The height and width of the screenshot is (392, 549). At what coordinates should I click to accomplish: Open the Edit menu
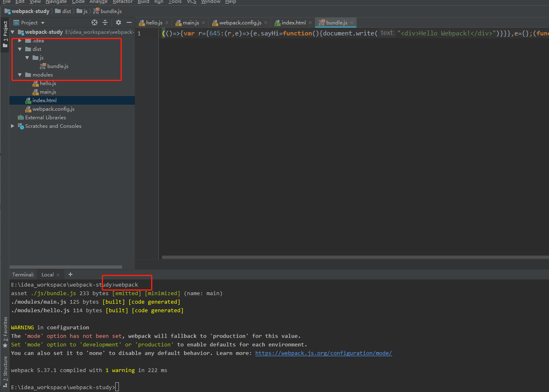tap(20, 2)
